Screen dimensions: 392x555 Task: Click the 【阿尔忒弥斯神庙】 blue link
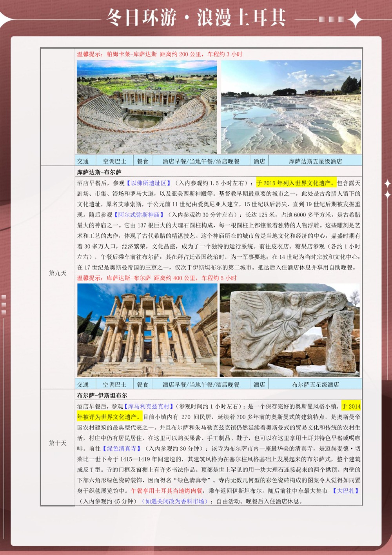(x=139, y=215)
